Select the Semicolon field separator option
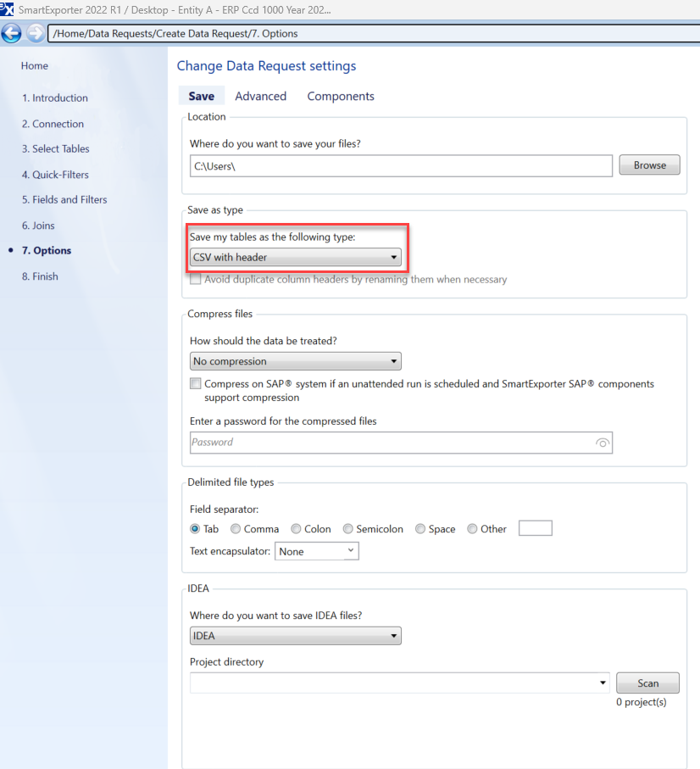Screen dimensions: 700x769 coord(347,529)
